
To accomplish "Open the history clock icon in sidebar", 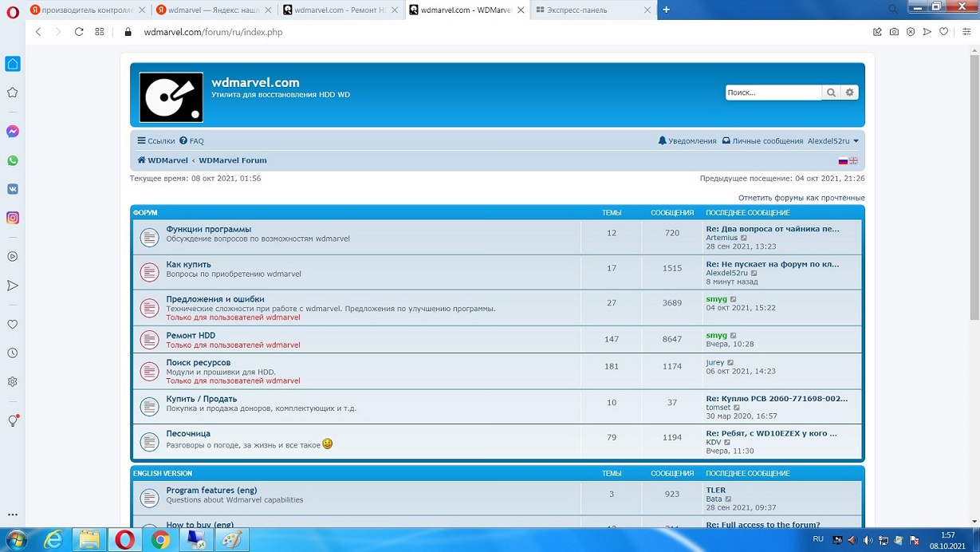I will tap(13, 353).
